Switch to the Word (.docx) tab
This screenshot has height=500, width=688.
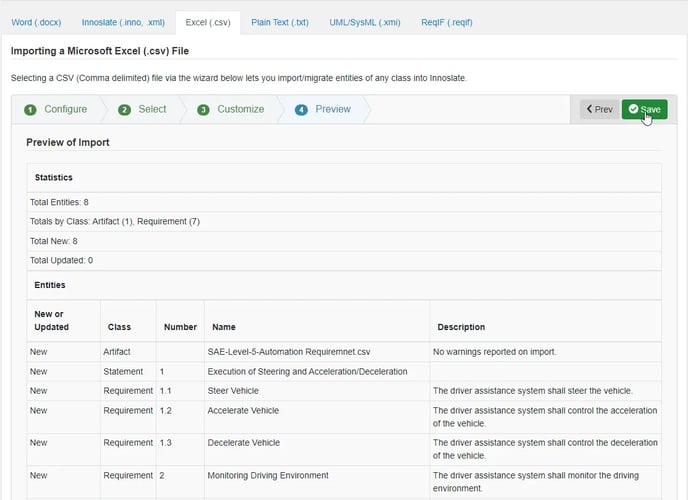point(36,21)
